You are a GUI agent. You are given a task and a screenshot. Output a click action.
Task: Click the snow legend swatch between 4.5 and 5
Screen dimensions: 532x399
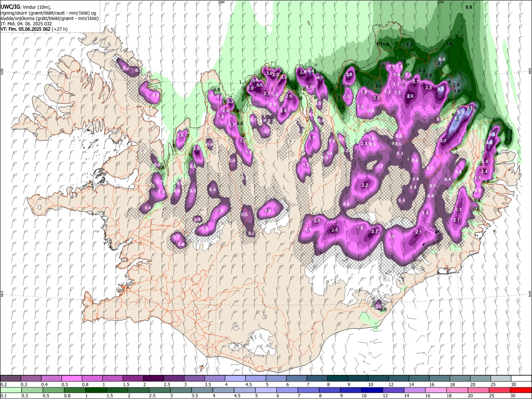[x=255, y=379]
